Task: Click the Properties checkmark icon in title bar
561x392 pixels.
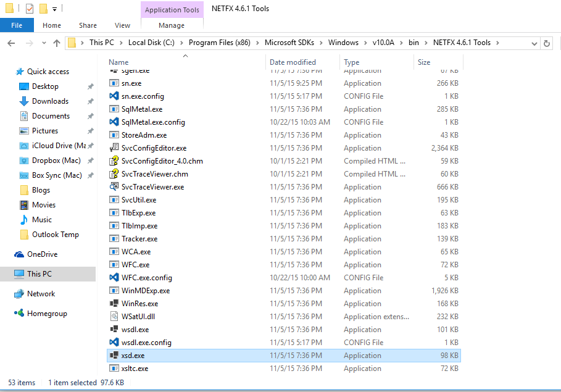Action: (x=30, y=8)
